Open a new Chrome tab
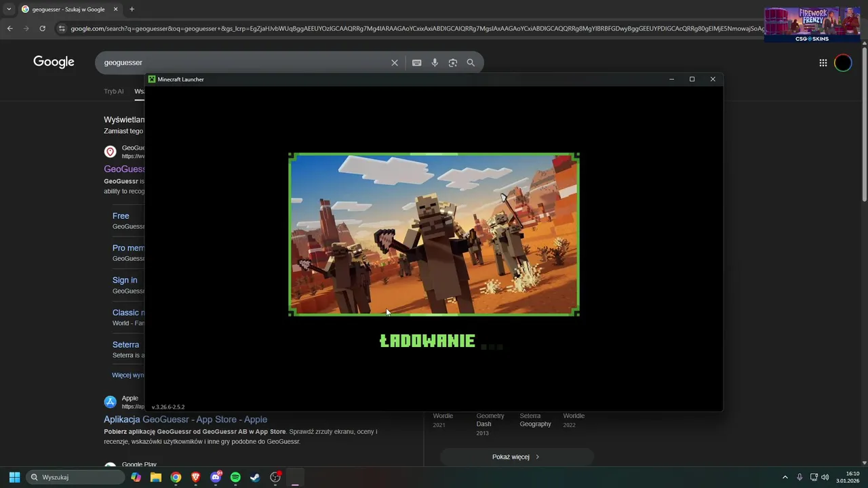 pyautogui.click(x=132, y=9)
